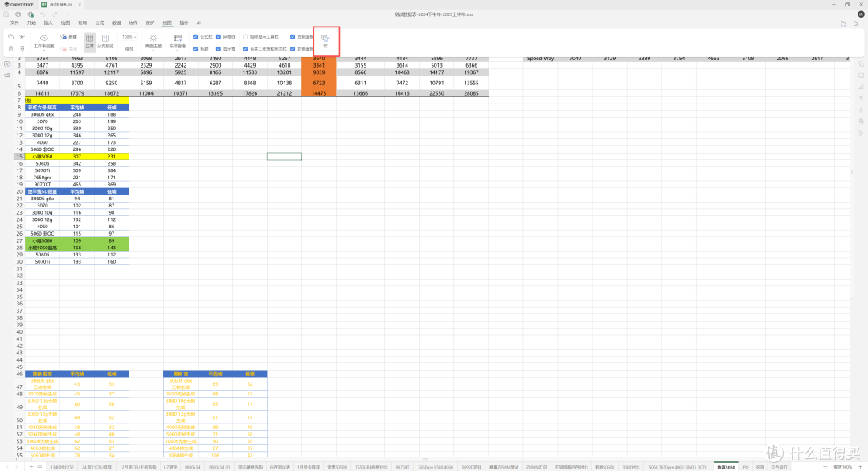Viewport: 868px width, 471px height.
Task: Click the cell with value 509
Action: (77, 170)
